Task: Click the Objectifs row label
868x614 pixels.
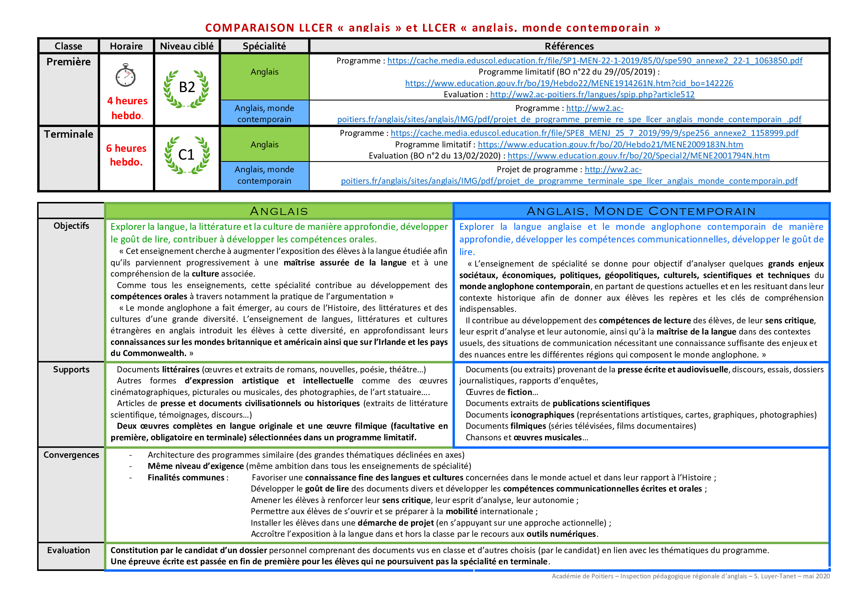Action: (71, 226)
